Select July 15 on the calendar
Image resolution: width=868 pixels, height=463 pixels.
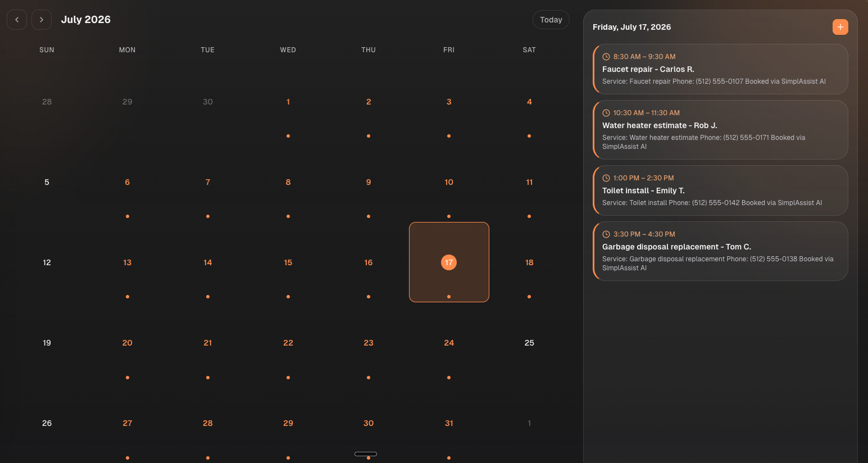pos(288,262)
